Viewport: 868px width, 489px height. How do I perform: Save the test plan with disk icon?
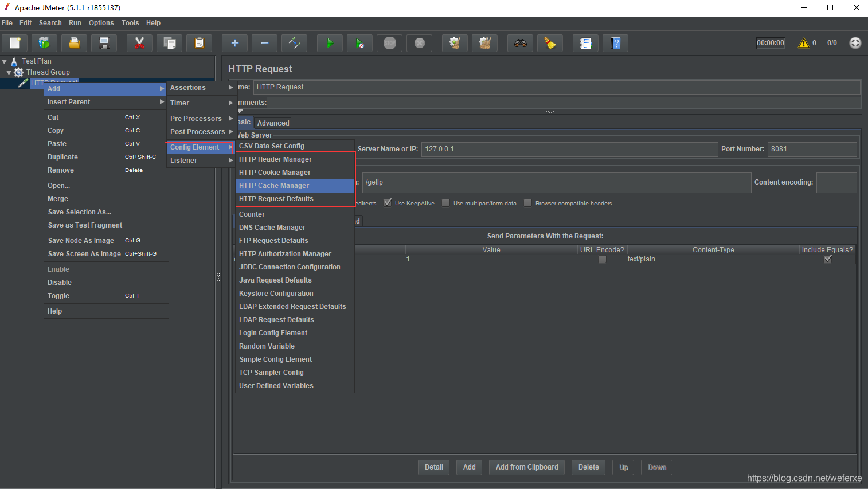pyautogui.click(x=104, y=43)
